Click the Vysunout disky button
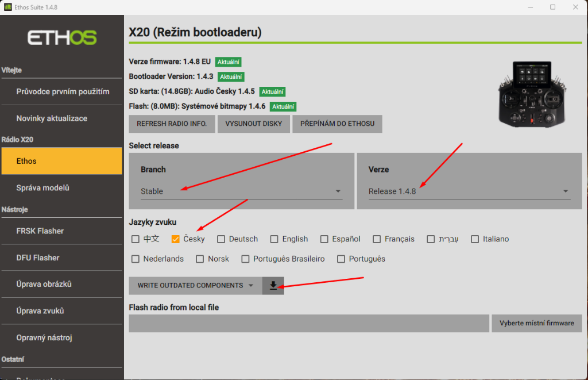 [x=253, y=124]
